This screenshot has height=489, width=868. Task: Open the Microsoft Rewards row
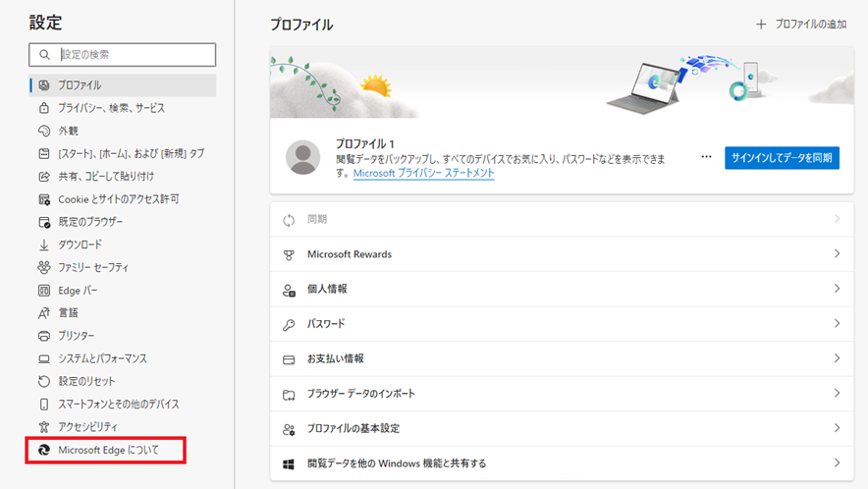562,254
